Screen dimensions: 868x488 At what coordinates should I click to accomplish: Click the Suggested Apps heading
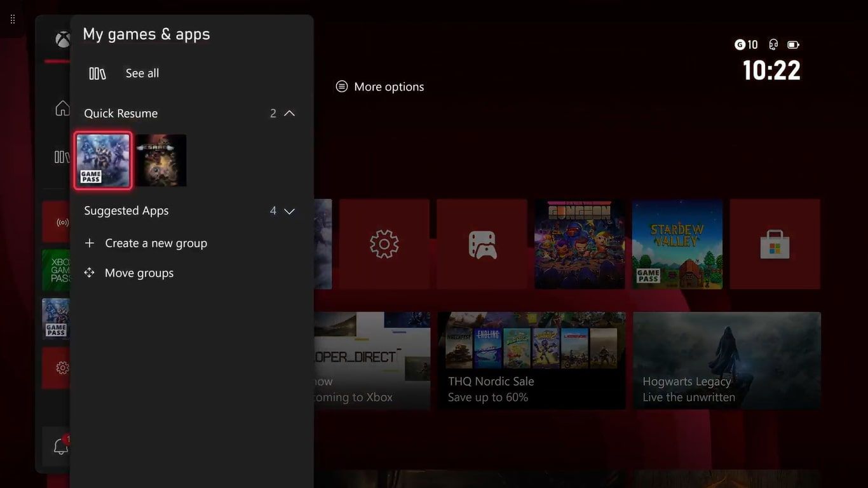click(126, 211)
